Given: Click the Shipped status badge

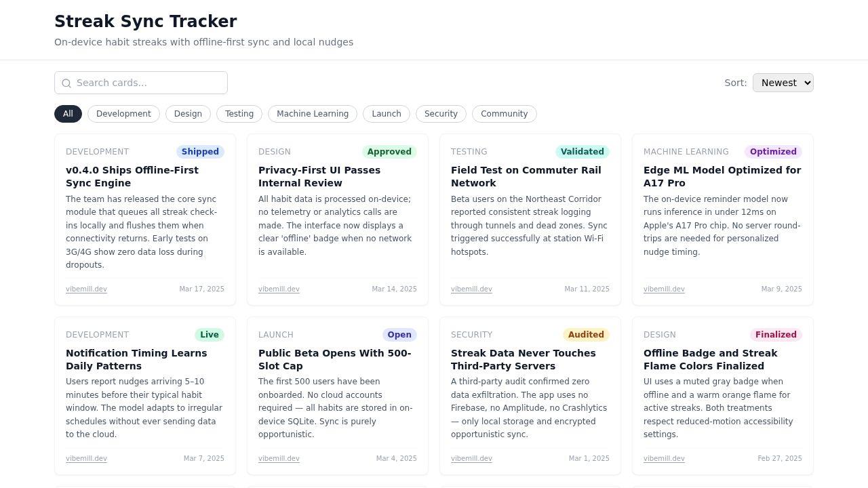Looking at the screenshot, I should pos(200,152).
